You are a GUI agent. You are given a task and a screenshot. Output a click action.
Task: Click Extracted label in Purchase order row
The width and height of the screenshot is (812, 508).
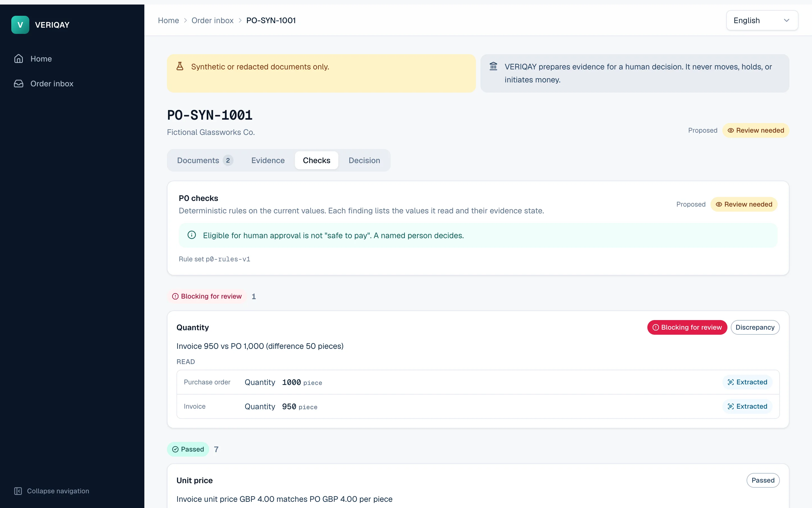(x=752, y=382)
